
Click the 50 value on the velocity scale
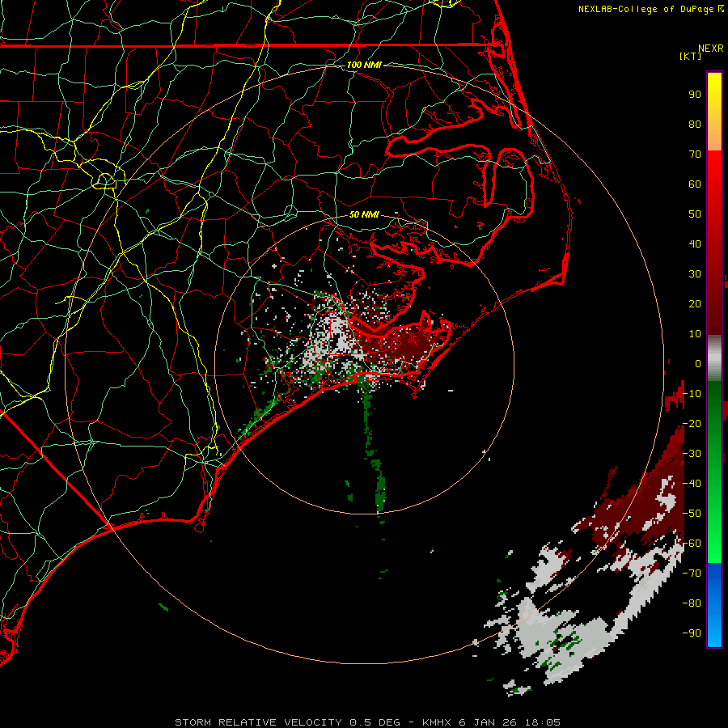coord(695,214)
